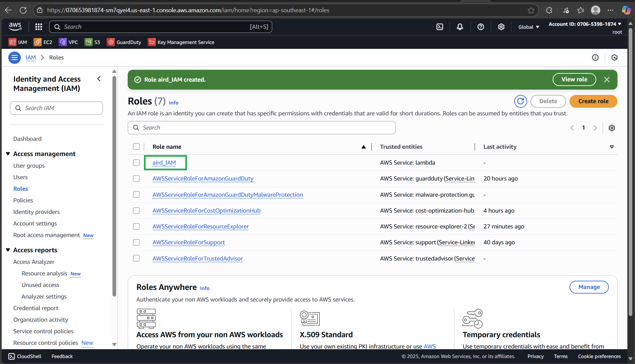635x364 pixels.
Task: Toggle the IAM hamburger navigation menu
Action: point(14,58)
